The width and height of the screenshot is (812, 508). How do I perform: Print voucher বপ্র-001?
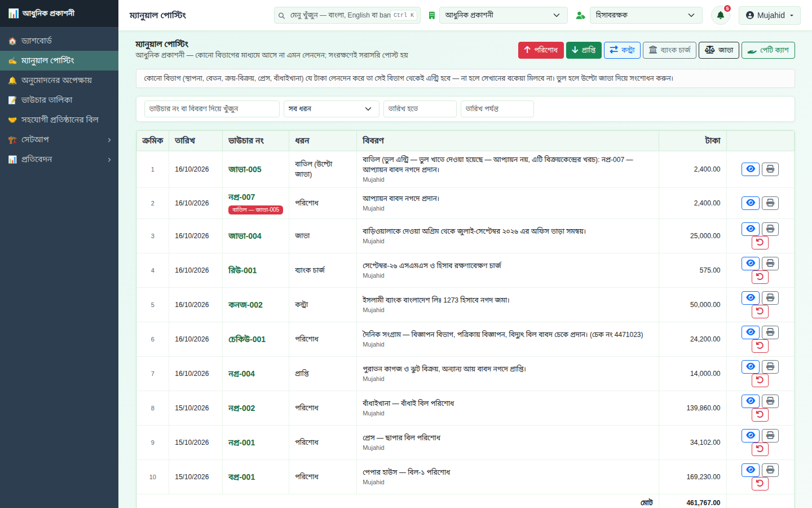point(770,470)
